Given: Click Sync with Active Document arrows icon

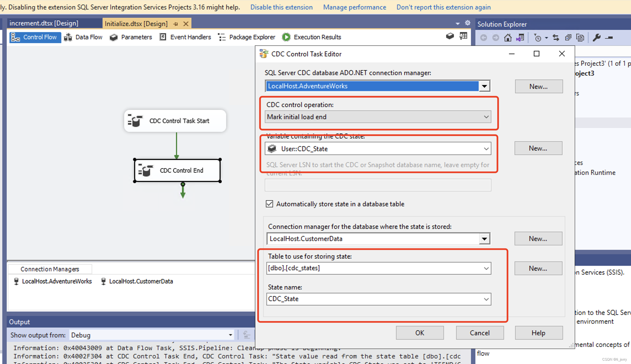Looking at the screenshot, I should click(556, 38).
